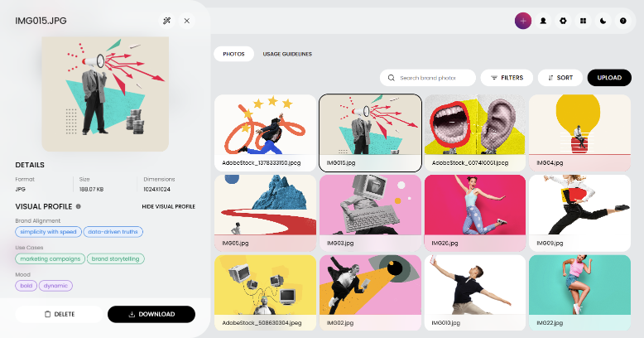Image resolution: width=644 pixels, height=338 pixels.
Task: Click the Upload button
Action: tap(609, 78)
